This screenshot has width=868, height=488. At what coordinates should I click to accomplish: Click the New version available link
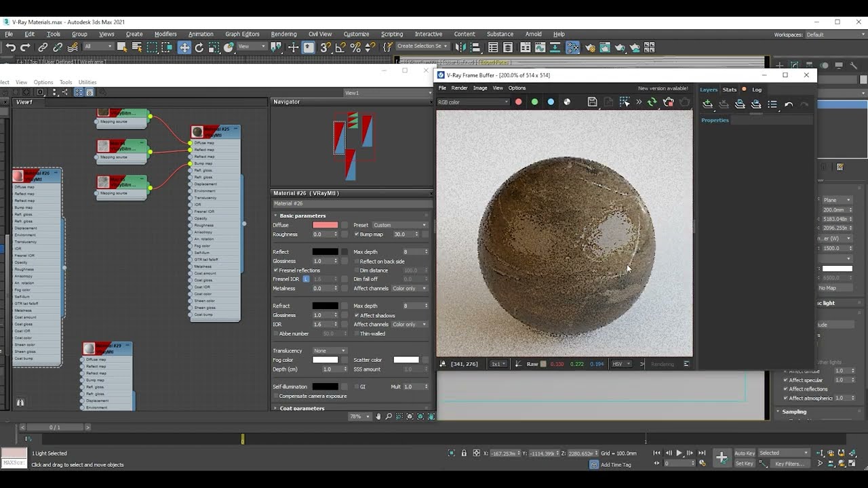663,88
